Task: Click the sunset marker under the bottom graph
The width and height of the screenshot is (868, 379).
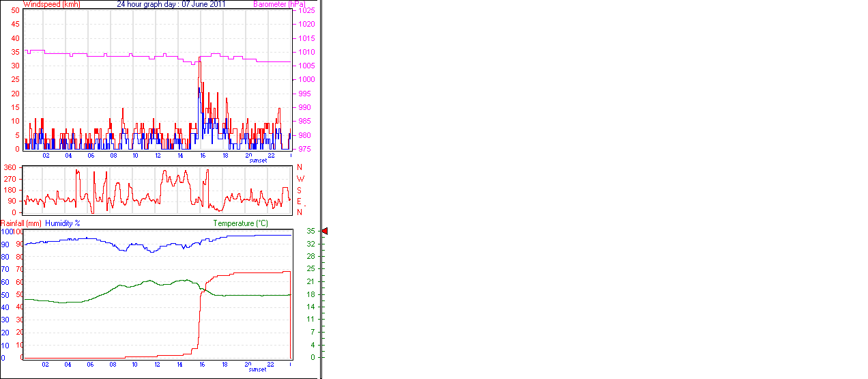Action: pyautogui.click(x=258, y=369)
